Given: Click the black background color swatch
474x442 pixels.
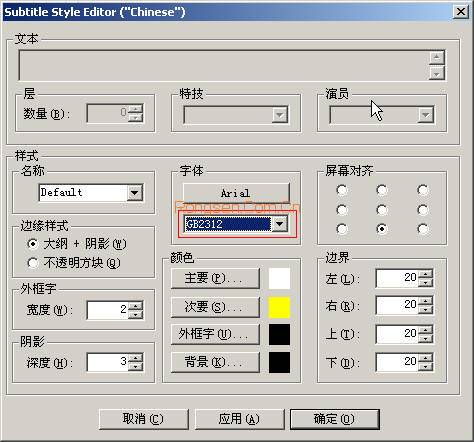Looking at the screenshot, I should tap(279, 362).
